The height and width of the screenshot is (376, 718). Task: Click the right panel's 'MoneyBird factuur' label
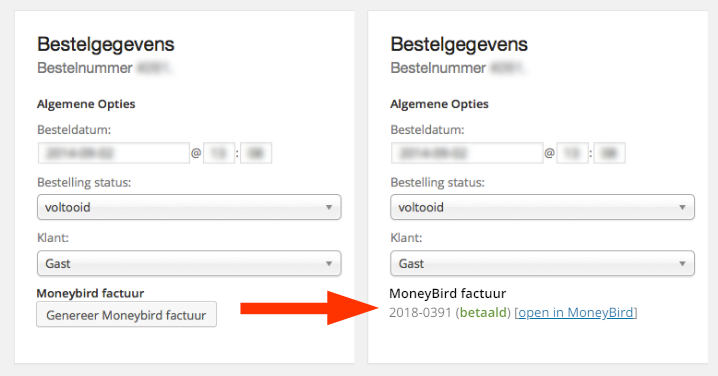click(447, 293)
